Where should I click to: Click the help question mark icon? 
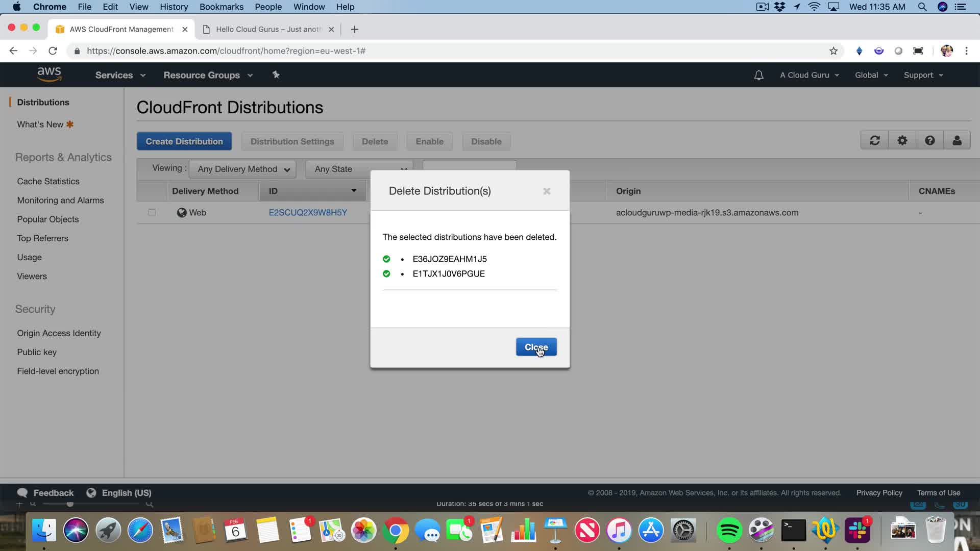click(x=929, y=140)
